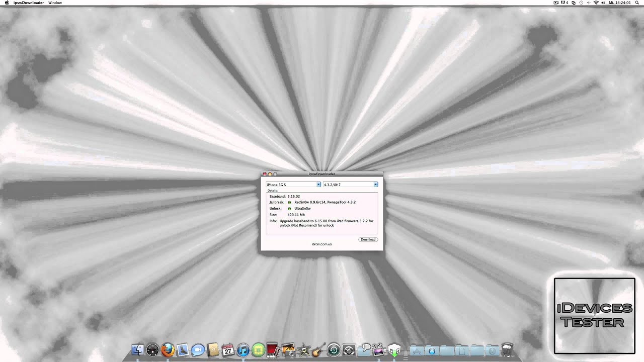Launch Firefox from the Dock
This screenshot has width=644, height=362.
tap(167, 350)
